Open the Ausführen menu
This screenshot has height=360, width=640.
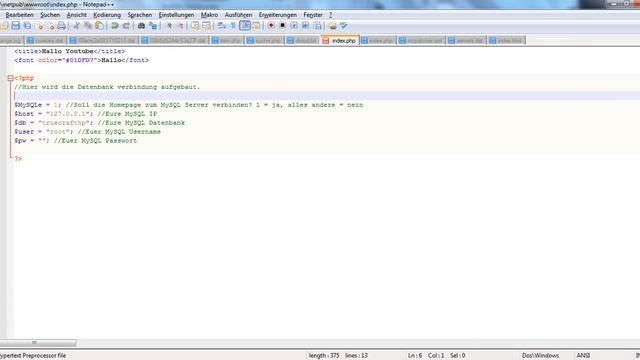coord(238,15)
